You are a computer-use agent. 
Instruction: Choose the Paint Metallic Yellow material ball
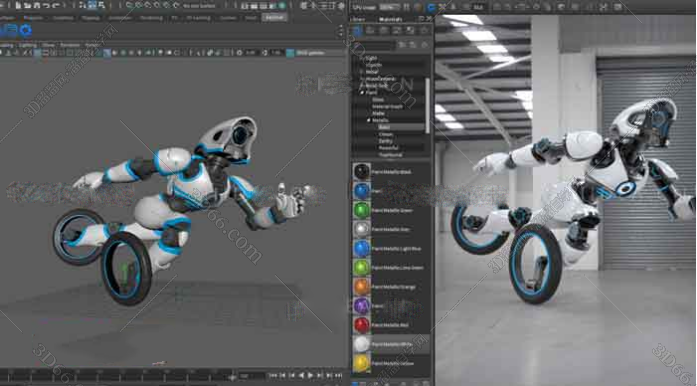tap(362, 363)
